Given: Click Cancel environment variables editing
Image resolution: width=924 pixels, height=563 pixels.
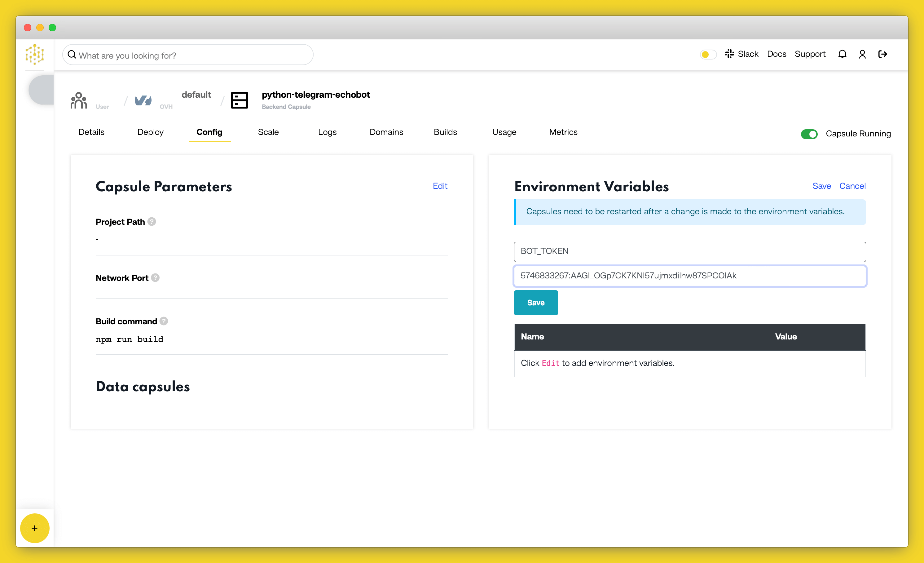Looking at the screenshot, I should pyautogui.click(x=852, y=185).
